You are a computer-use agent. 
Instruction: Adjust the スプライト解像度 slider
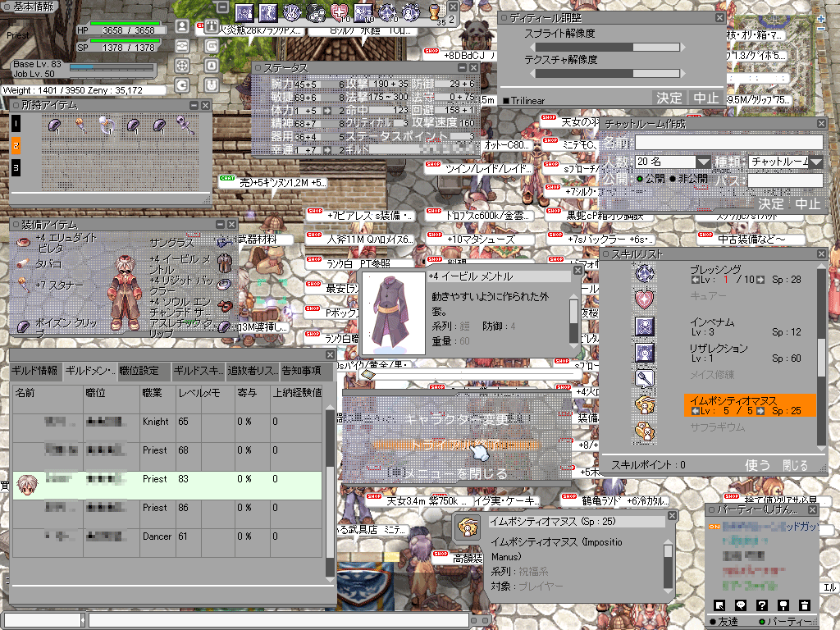(608, 47)
